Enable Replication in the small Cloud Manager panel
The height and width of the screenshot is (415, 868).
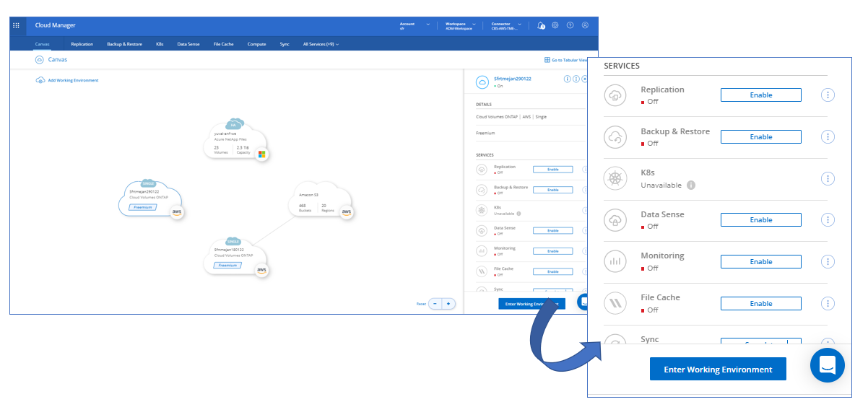tap(552, 169)
